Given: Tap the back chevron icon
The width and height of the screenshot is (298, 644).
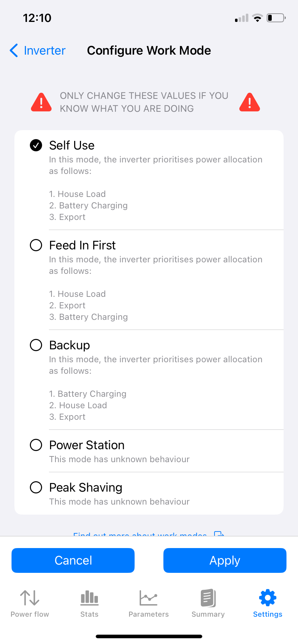Looking at the screenshot, I should [14, 51].
